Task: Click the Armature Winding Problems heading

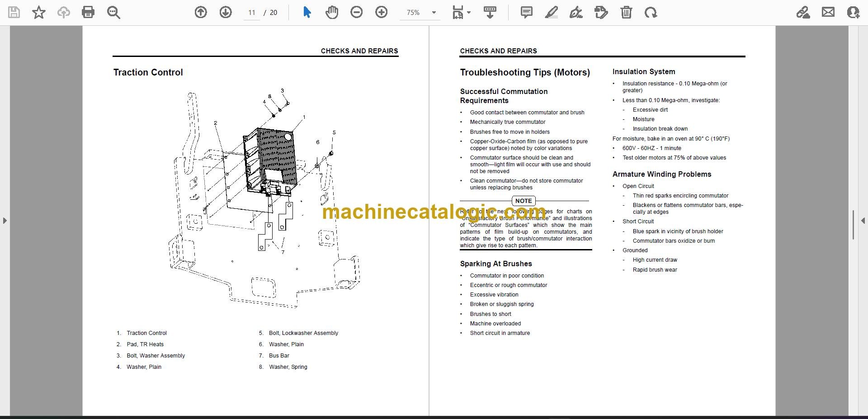Action: click(x=661, y=174)
